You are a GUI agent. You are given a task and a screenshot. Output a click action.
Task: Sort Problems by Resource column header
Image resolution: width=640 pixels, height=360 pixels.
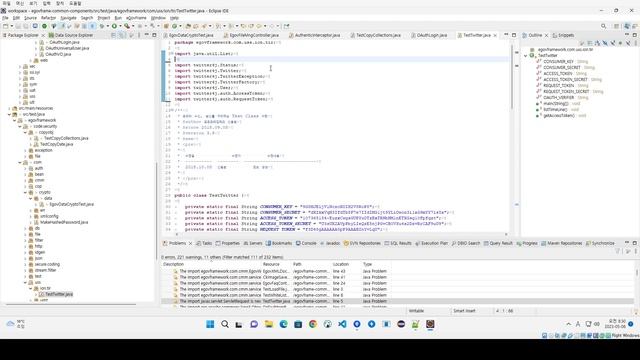click(276, 264)
